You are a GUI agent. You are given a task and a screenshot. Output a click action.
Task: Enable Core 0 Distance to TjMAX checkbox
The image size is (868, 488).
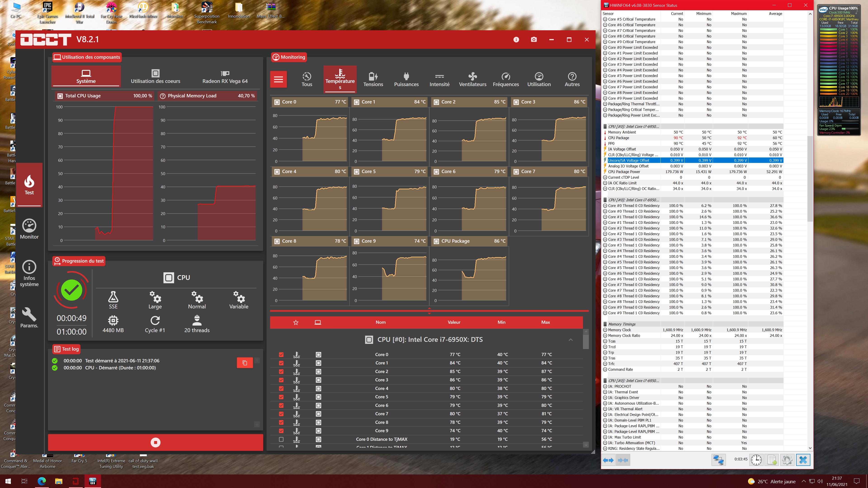pos(281,439)
